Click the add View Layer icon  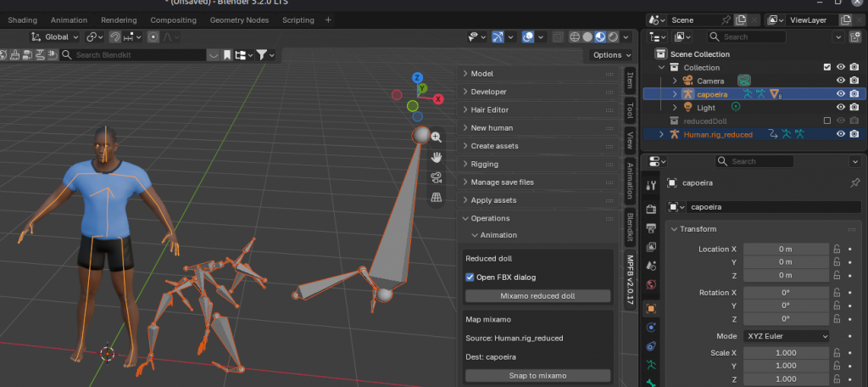click(845, 20)
